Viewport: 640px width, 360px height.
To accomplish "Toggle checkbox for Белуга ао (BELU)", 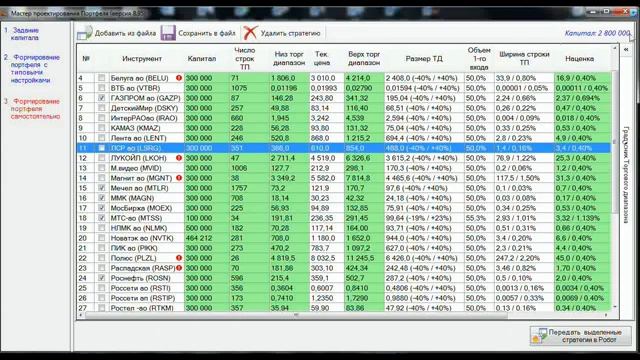I will pos(102,78).
